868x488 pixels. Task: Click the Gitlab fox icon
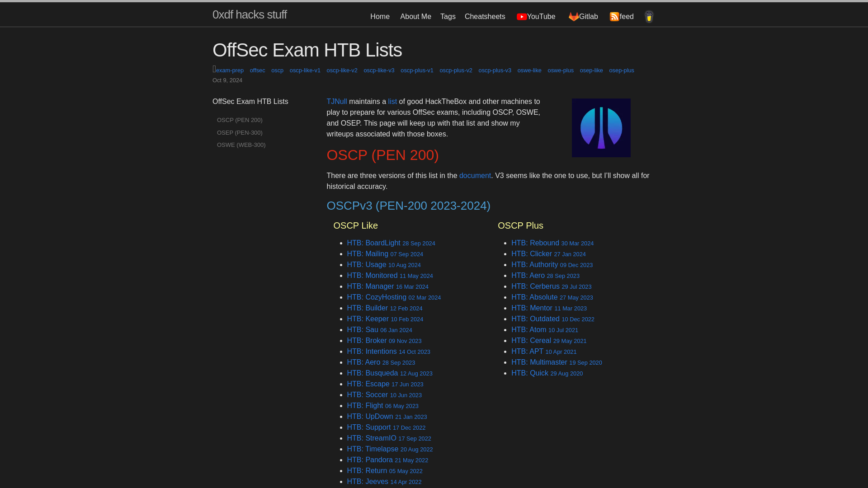574,17
